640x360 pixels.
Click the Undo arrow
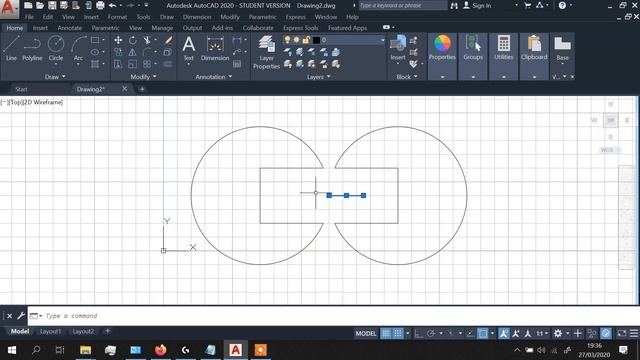point(112,5)
